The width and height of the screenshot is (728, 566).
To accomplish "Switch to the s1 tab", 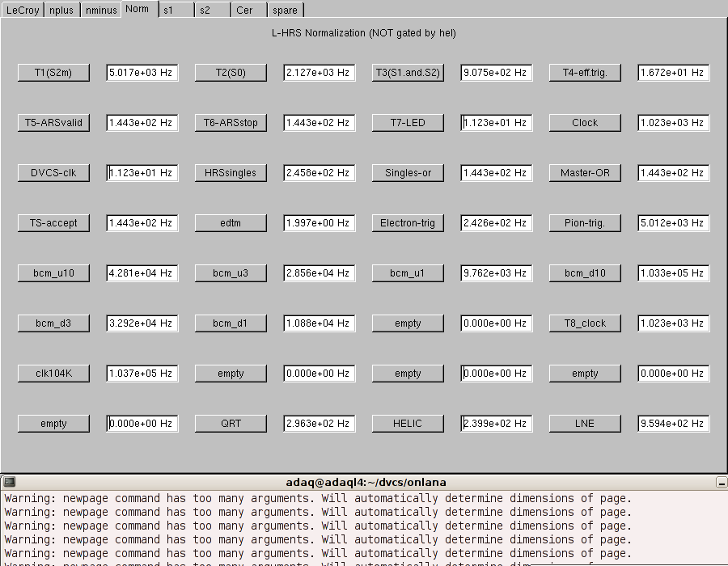I will coord(176,10).
